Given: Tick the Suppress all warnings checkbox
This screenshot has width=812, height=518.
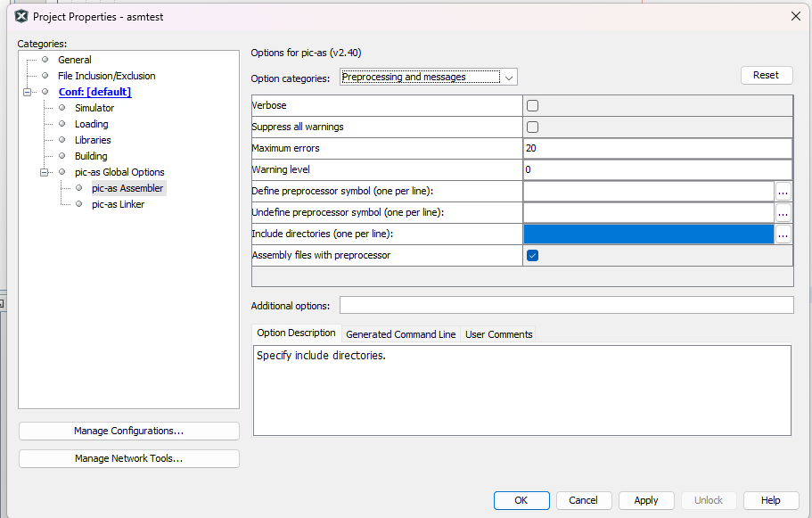Looking at the screenshot, I should pyautogui.click(x=533, y=127).
